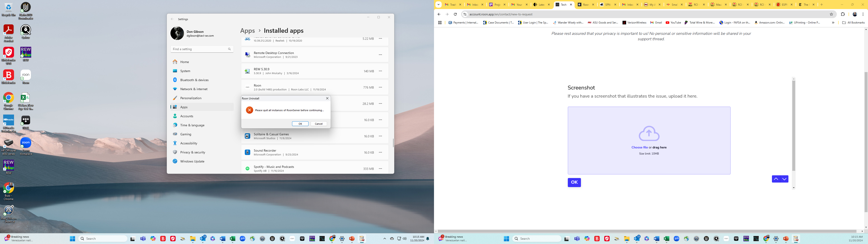This screenshot has width=868, height=244.
Task: Open Accounts settings
Action: click(x=202, y=116)
